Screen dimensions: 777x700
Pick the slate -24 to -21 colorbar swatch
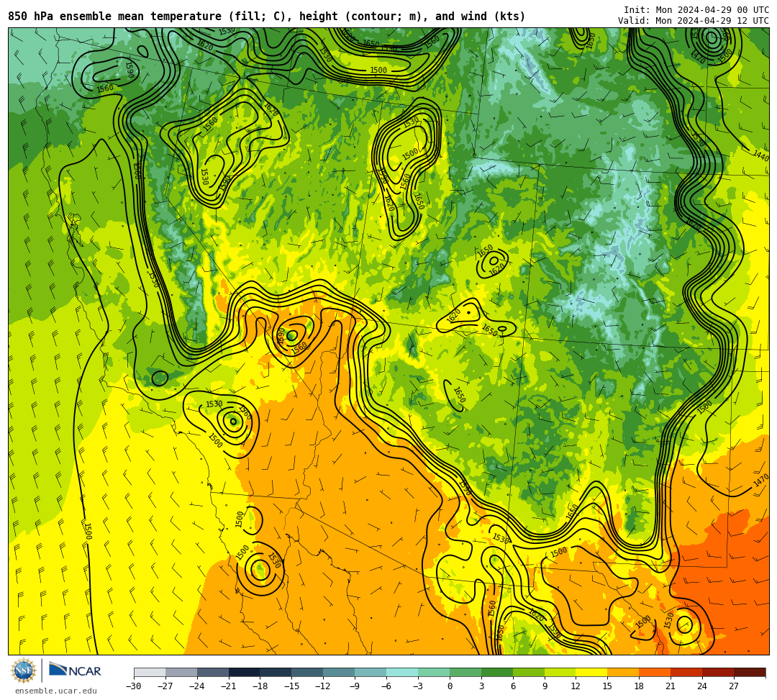(x=213, y=672)
